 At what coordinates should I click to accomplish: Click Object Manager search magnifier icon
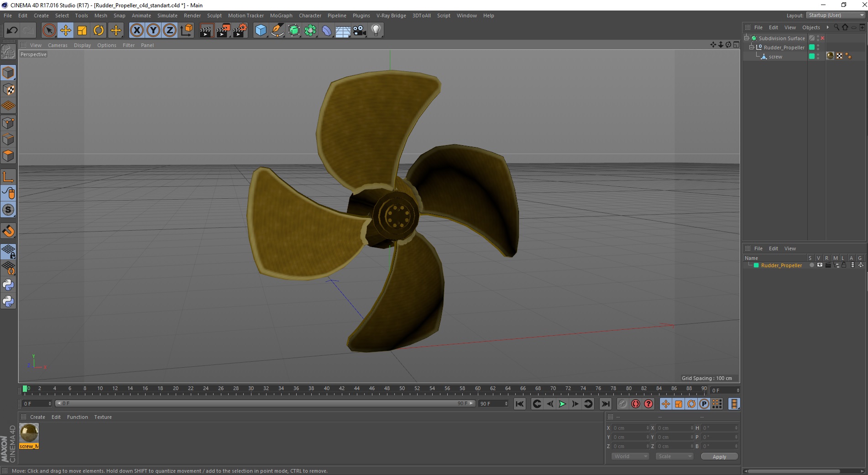837,27
